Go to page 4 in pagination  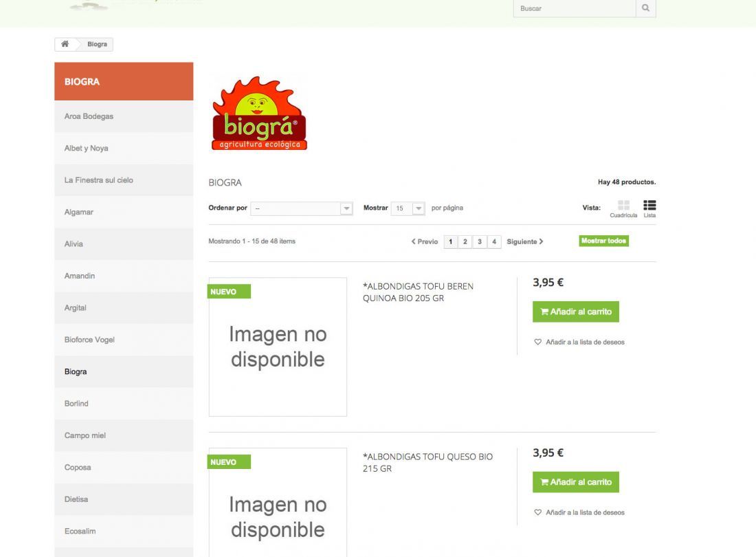tap(493, 241)
